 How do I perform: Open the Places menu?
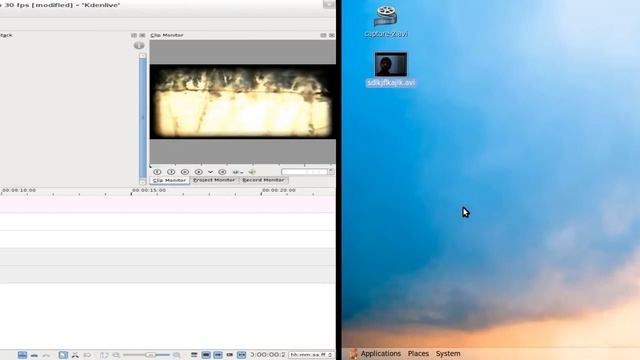click(418, 353)
